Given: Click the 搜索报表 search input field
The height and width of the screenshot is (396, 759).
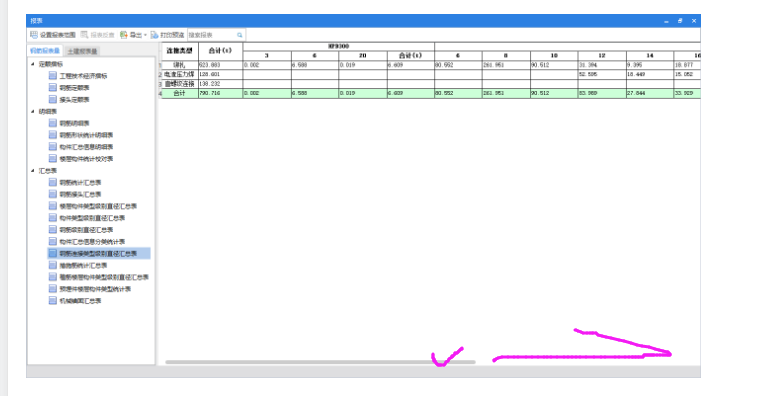Looking at the screenshot, I should 212,35.
